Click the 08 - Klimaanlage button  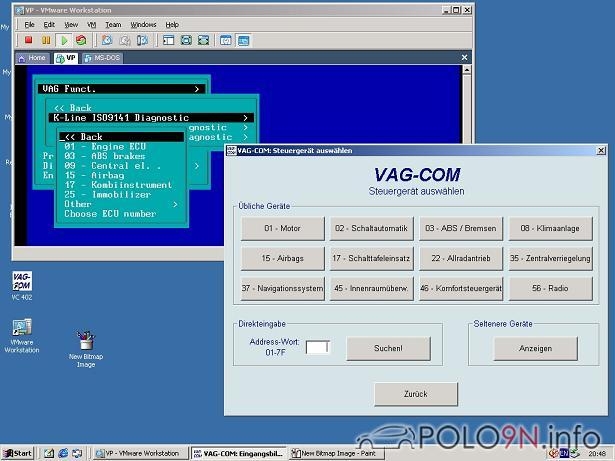click(550, 228)
